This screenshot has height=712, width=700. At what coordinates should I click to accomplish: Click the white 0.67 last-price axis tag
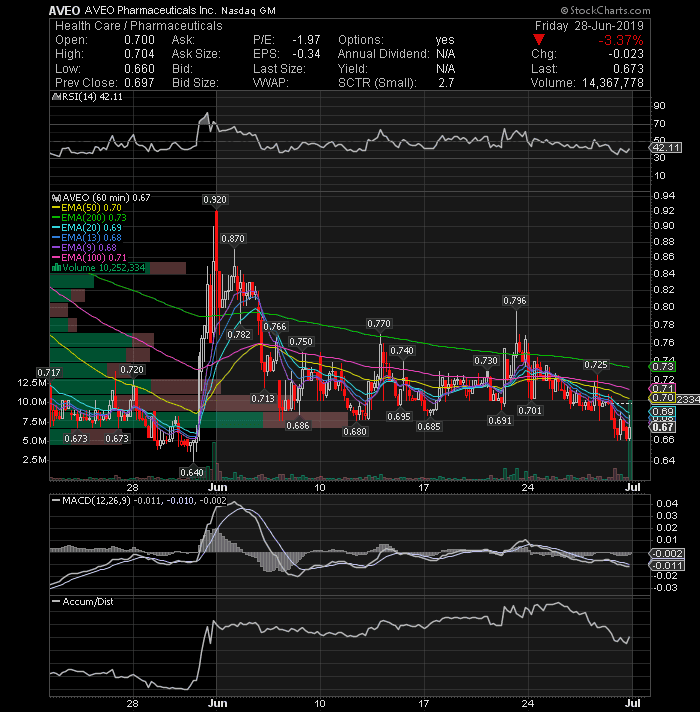click(x=663, y=427)
